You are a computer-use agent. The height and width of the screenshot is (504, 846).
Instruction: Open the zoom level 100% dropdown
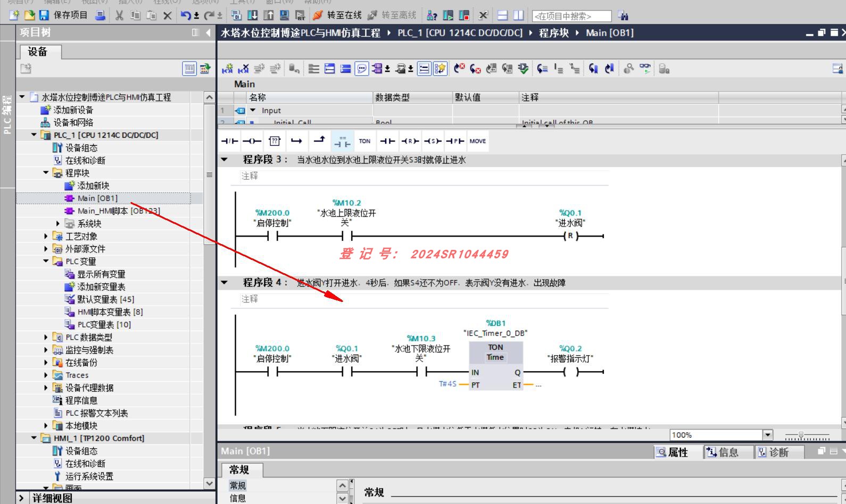click(767, 435)
